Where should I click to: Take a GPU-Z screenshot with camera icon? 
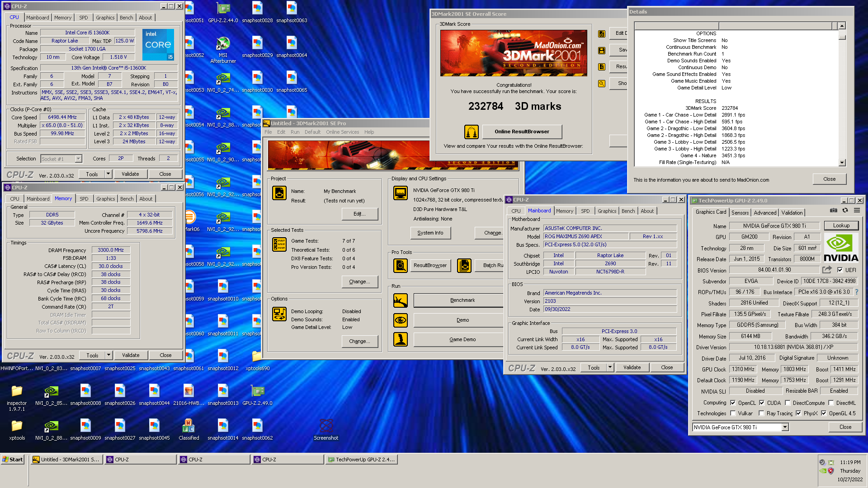(x=833, y=211)
